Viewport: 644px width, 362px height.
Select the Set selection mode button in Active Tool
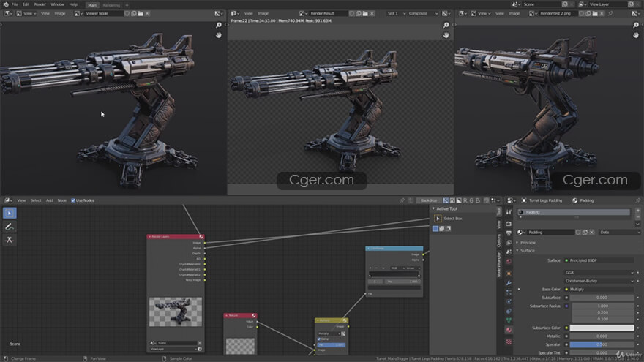click(x=435, y=229)
